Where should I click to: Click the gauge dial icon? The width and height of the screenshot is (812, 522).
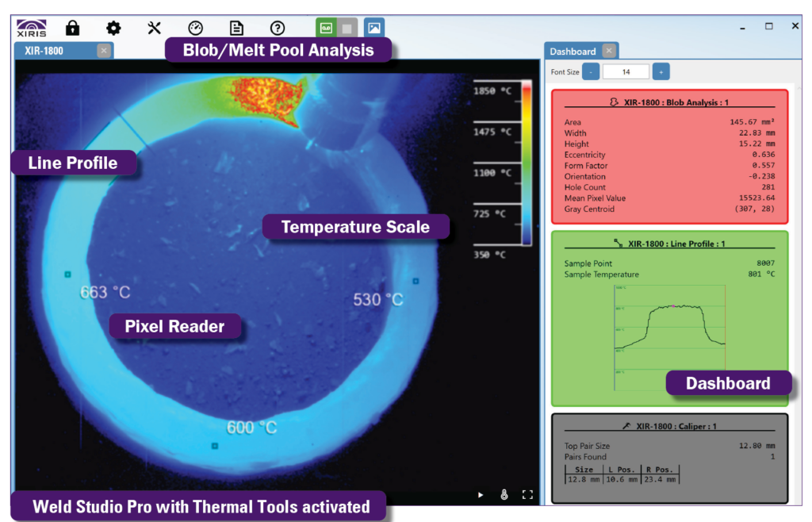pyautogui.click(x=195, y=28)
